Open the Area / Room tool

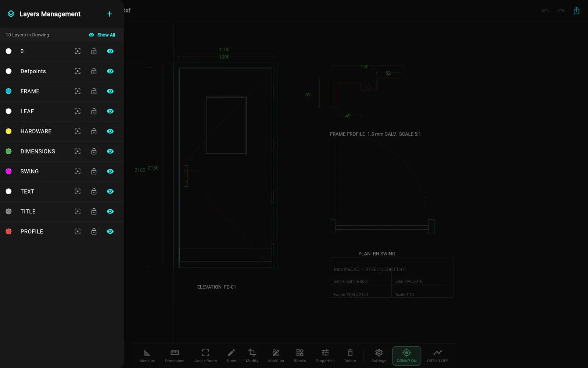[x=205, y=356]
